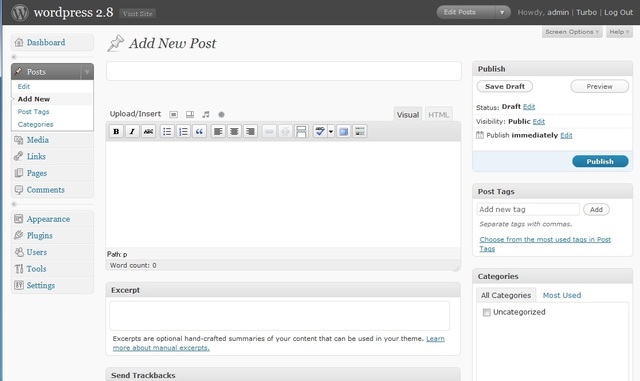This screenshot has height=381, width=640.
Task: Open the admin profile link
Action: click(x=558, y=12)
